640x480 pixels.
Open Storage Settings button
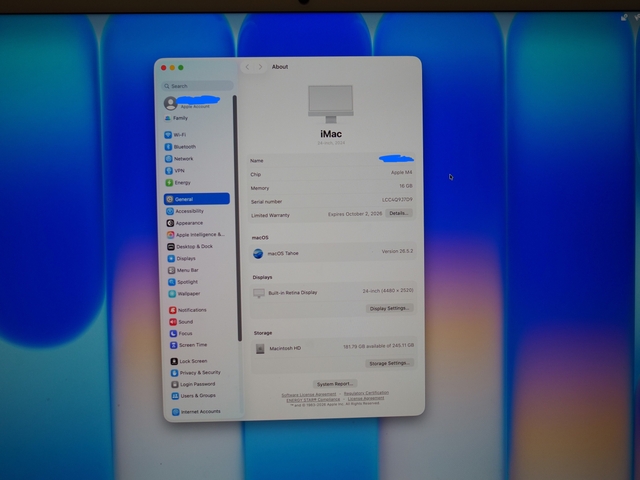point(390,363)
